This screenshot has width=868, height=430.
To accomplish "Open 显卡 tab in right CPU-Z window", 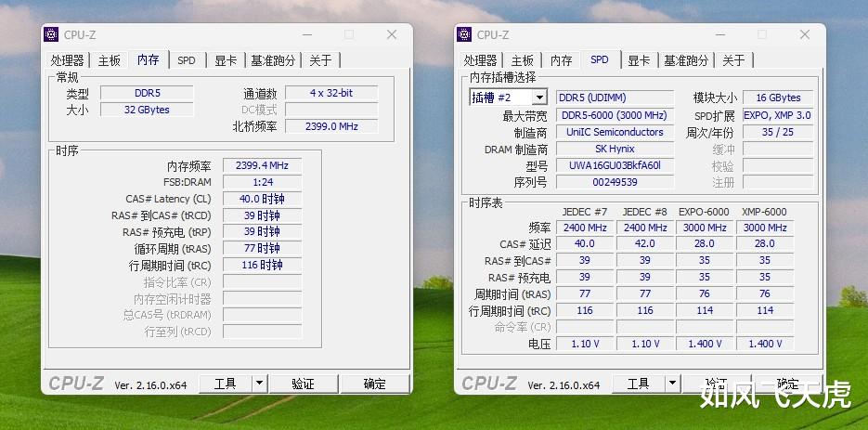I will click(639, 60).
